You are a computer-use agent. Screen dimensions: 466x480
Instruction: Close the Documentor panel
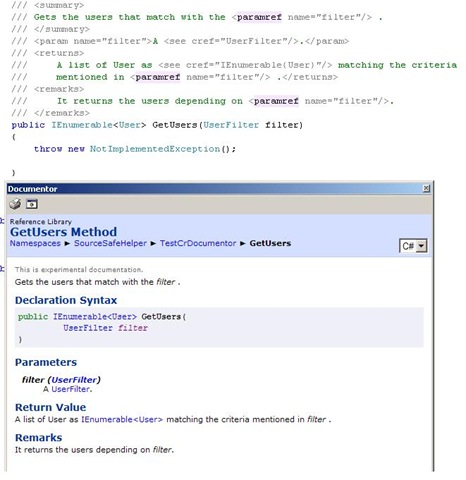426,189
